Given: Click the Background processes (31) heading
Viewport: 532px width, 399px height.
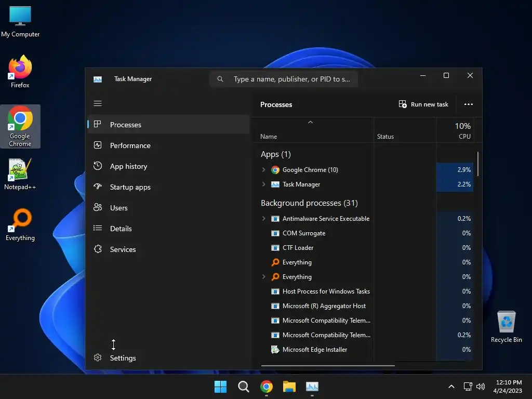Looking at the screenshot, I should pyautogui.click(x=309, y=203).
